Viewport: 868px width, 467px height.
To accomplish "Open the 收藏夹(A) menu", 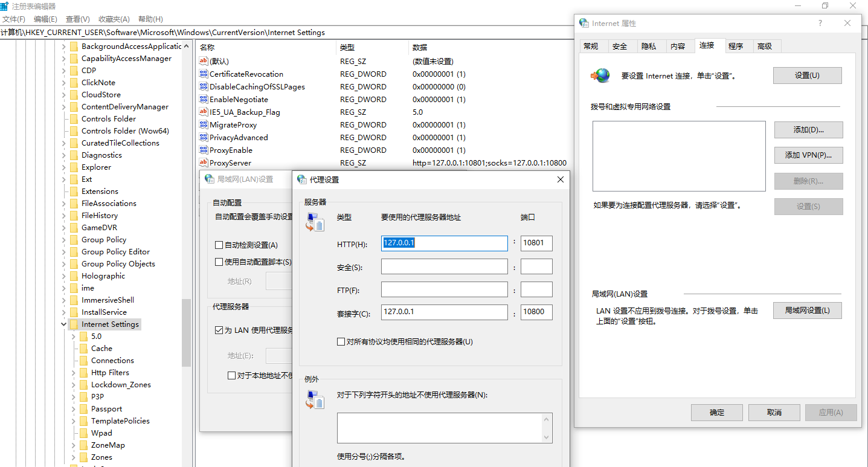I will tap(114, 19).
